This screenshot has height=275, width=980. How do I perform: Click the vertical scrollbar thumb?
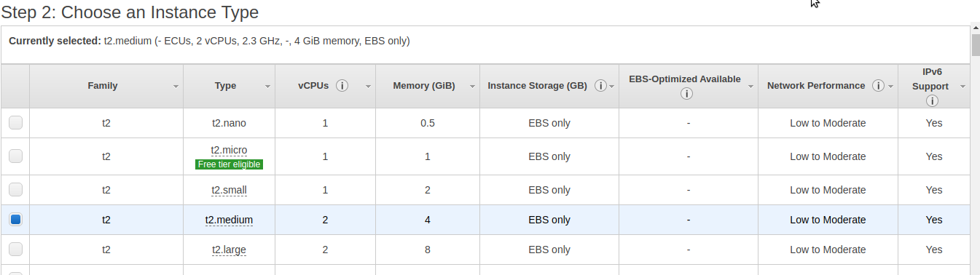point(976,44)
